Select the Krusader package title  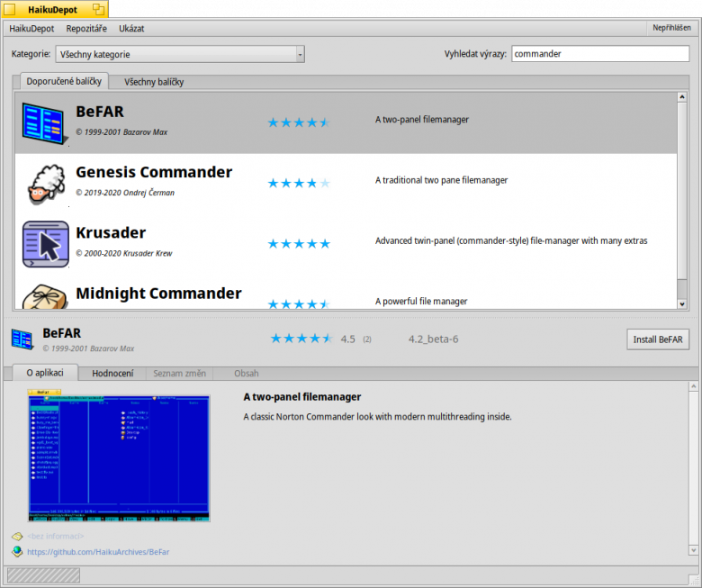111,232
